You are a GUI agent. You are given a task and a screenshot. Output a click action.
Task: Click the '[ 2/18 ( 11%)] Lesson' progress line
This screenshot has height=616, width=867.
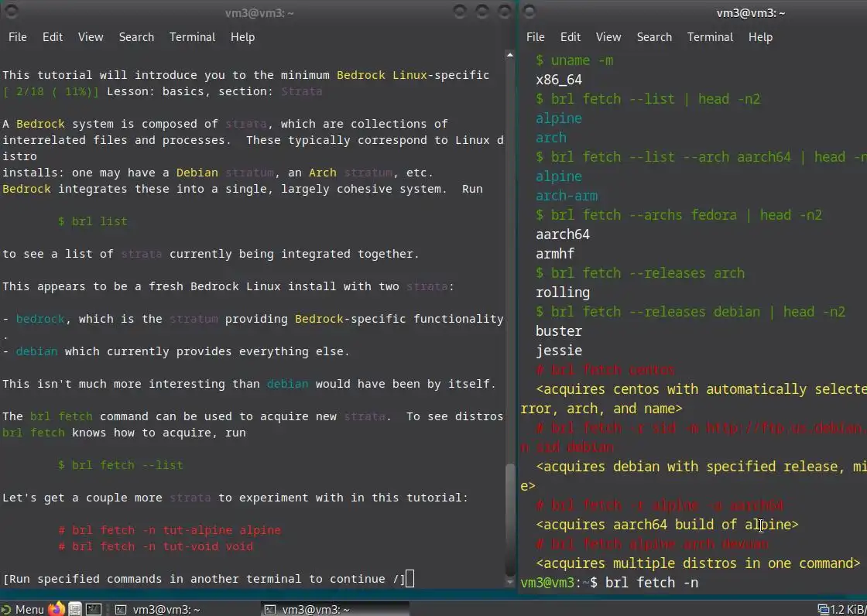pyautogui.click(x=163, y=91)
